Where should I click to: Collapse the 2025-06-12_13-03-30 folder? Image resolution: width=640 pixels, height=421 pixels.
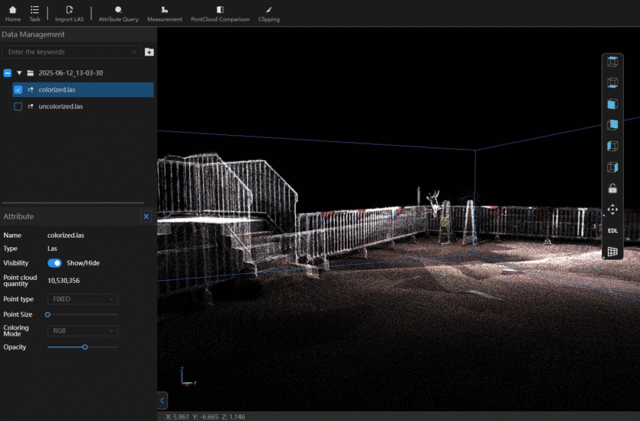pyautogui.click(x=19, y=73)
